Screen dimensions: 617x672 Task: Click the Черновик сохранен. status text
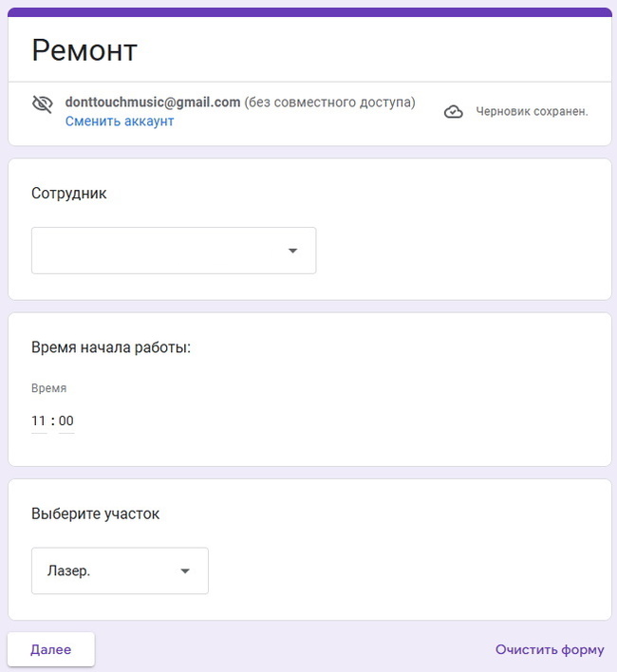pos(532,111)
